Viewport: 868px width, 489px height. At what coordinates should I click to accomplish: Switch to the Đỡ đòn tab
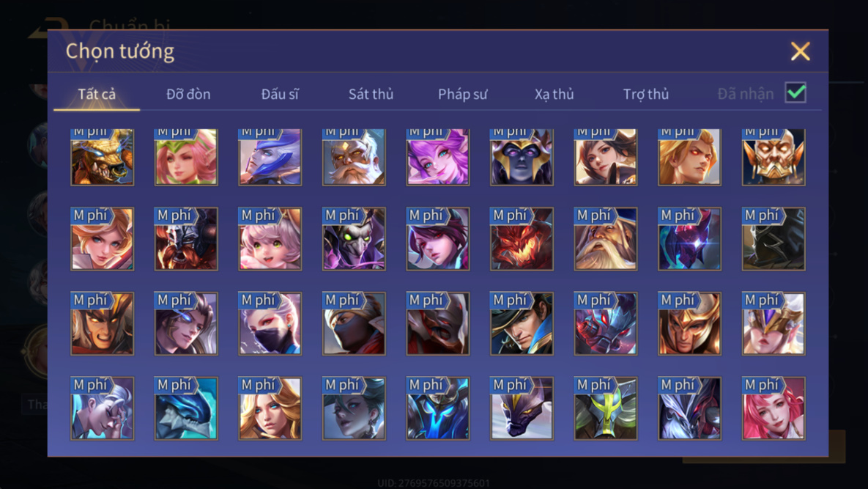pos(188,94)
